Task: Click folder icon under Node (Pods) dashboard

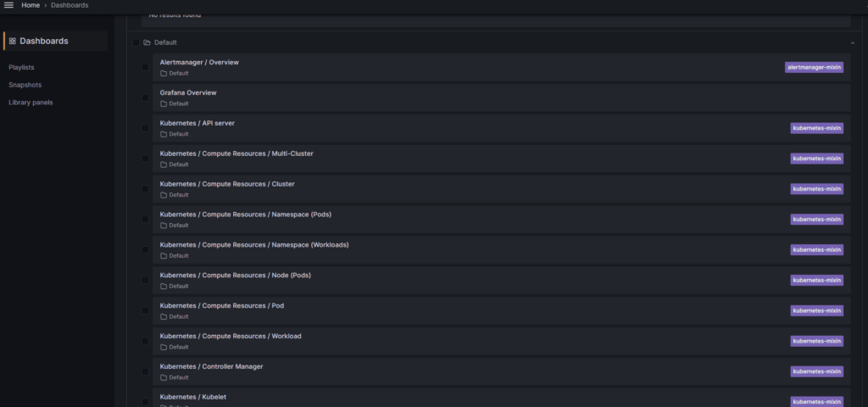Action: (164, 287)
